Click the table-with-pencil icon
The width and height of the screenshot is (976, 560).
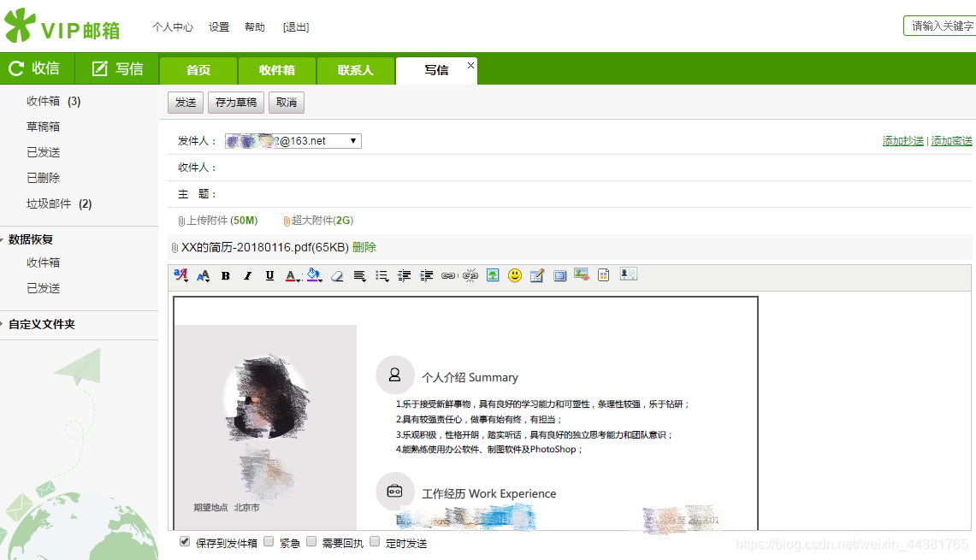point(537,275)
